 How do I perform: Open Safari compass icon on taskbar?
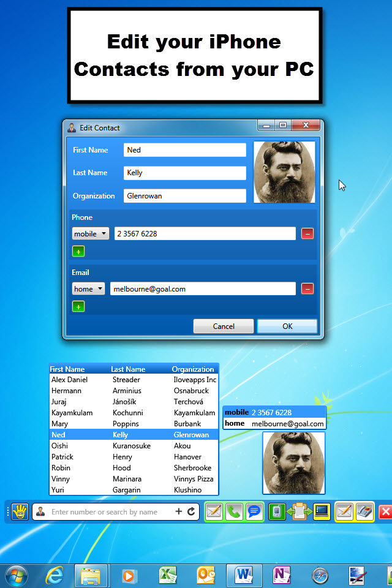click(320, 576)
